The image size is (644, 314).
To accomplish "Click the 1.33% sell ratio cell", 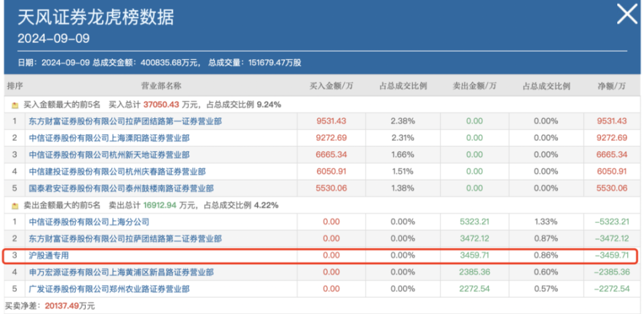I will pos(546,222).
